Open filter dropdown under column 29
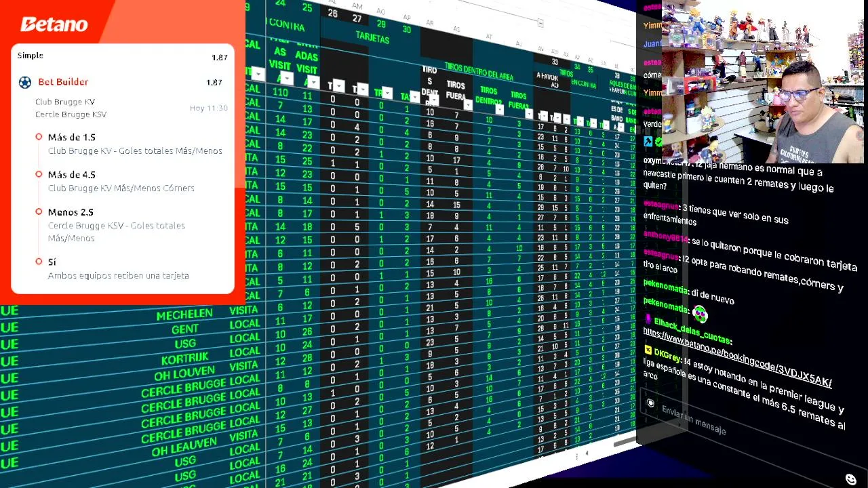This screenshot has height=488, width=868. [387, 93]
